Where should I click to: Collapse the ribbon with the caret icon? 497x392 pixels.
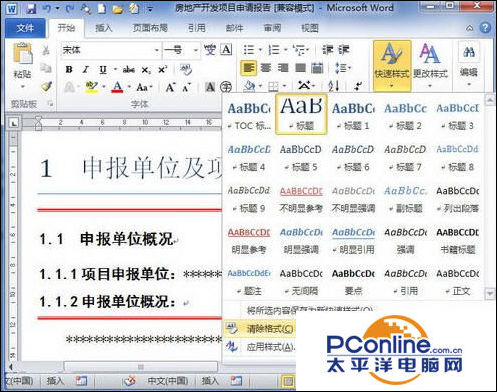[x=469, y=28]
